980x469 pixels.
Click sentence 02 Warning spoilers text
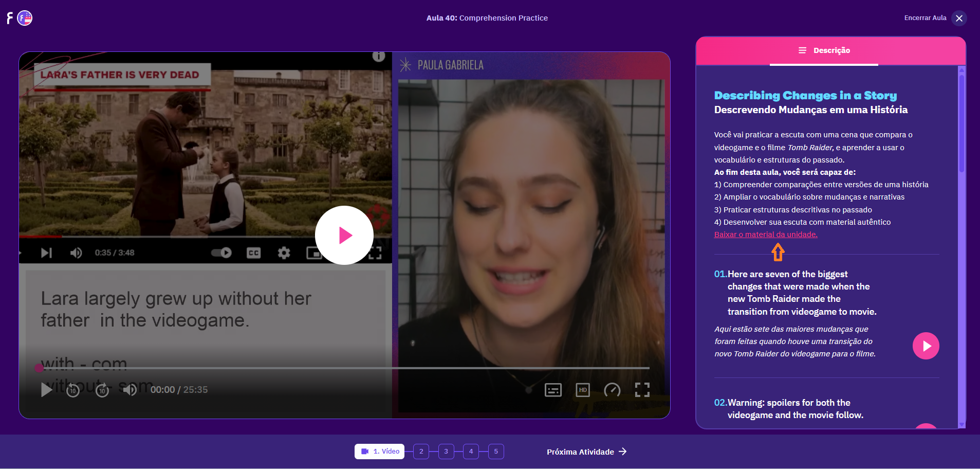point(796,409)
